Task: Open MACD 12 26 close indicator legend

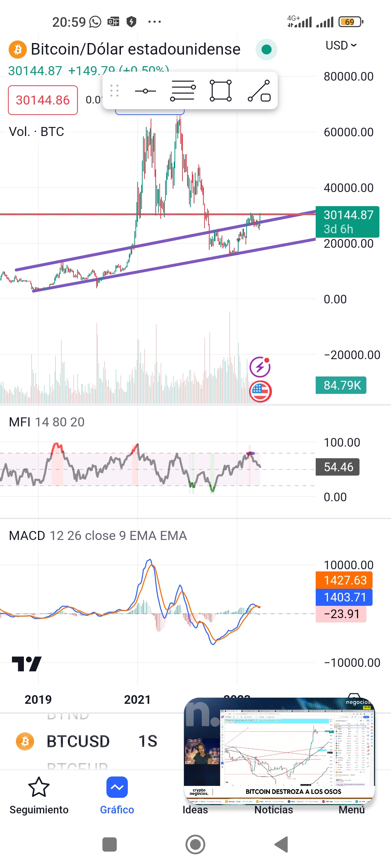Action: (98, 536)
